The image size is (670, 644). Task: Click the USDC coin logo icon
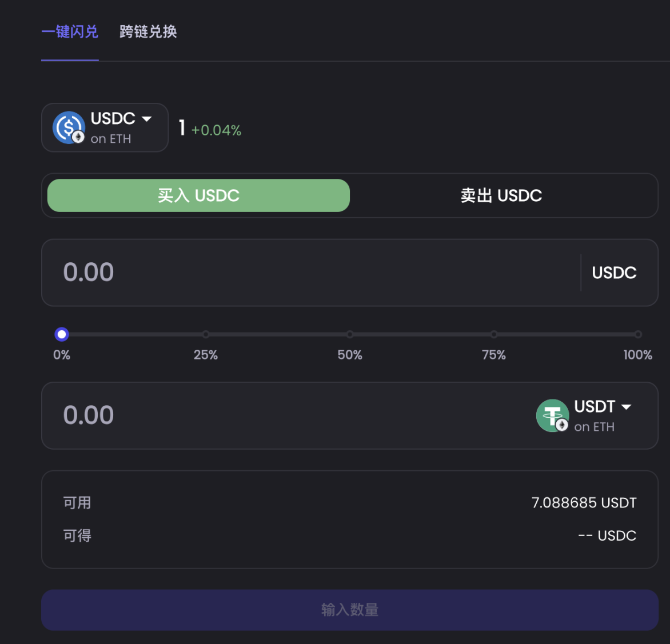click(x=69, y=127)
